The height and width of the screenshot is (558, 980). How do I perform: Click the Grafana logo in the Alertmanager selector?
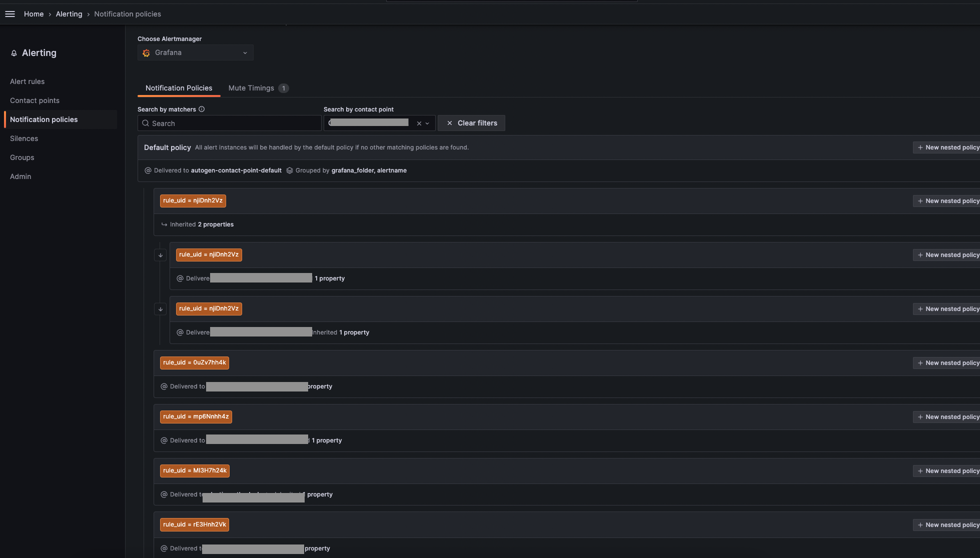pyautogui.click(x=146, y=52)
